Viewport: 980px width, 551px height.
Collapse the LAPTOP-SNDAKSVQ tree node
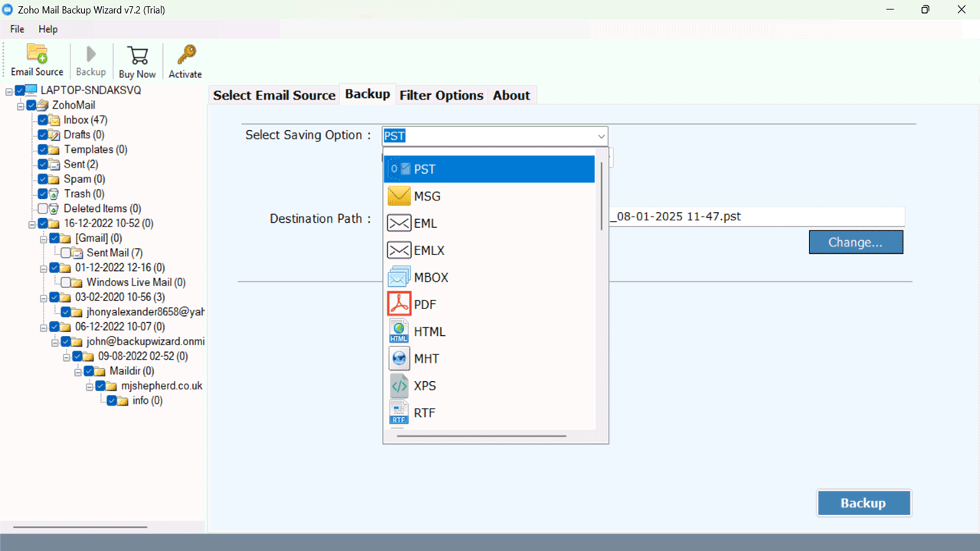pyautogui.click(x=8, y=90)
